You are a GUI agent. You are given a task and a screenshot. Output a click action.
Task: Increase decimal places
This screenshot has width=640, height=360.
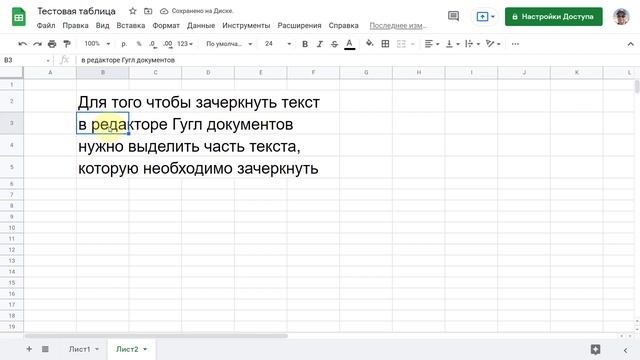[x=167, y=44]
